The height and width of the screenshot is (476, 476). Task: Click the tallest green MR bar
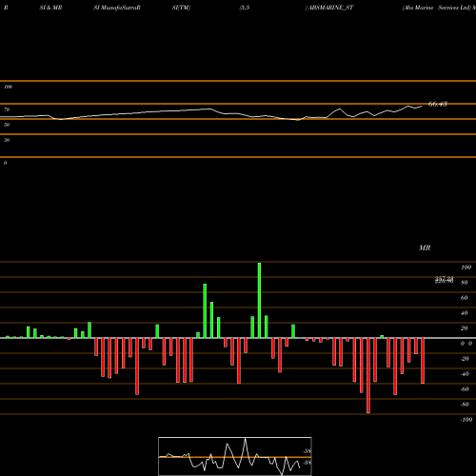tap(259, 300)
